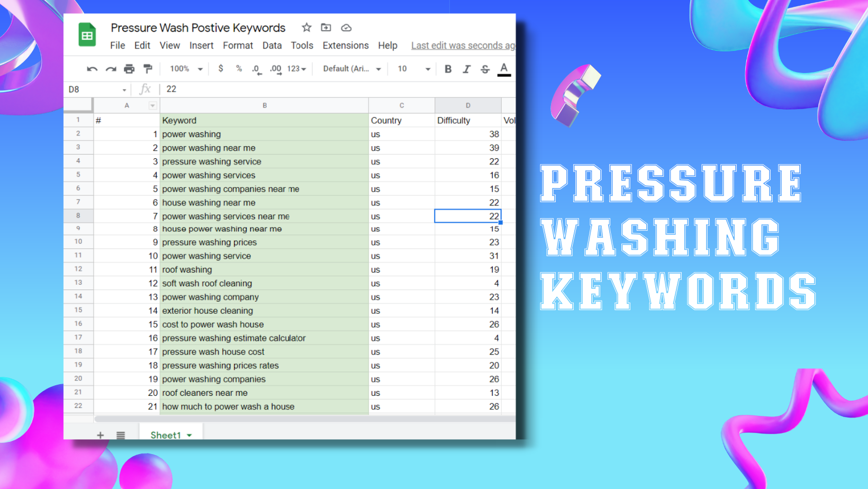Open the zoom level dropdown
Viewport: 868px width, 489px height.
coord(184,69)
